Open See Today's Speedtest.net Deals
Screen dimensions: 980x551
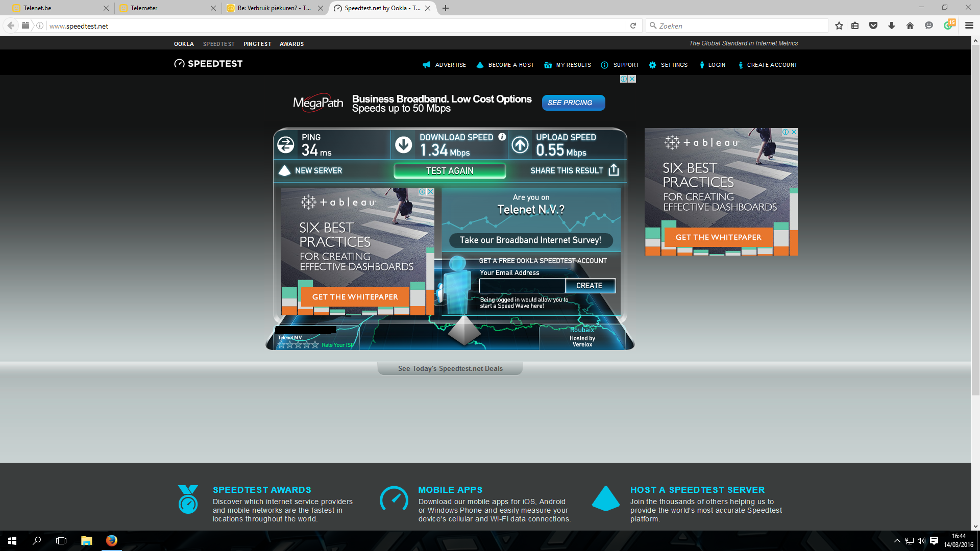tap(450, 368)
